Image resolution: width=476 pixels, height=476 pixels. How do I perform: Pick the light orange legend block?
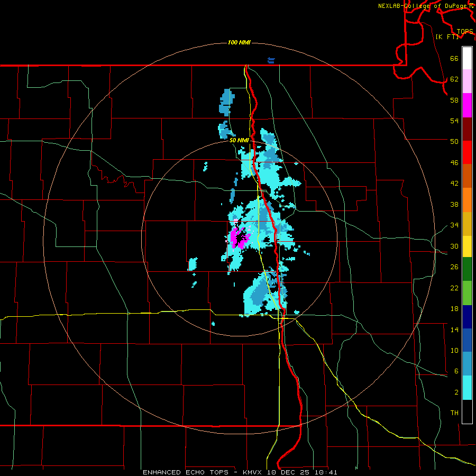467,200
